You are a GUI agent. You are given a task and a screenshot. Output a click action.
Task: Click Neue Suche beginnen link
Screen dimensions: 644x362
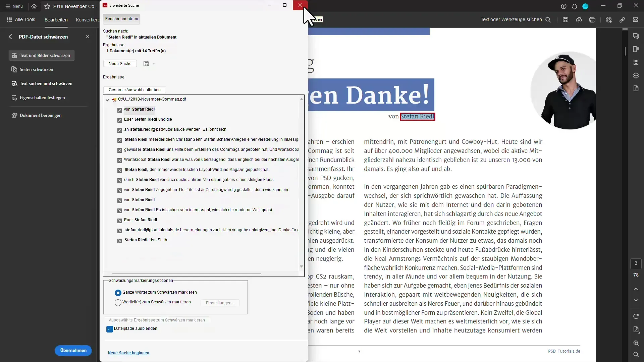coord(128,353)
